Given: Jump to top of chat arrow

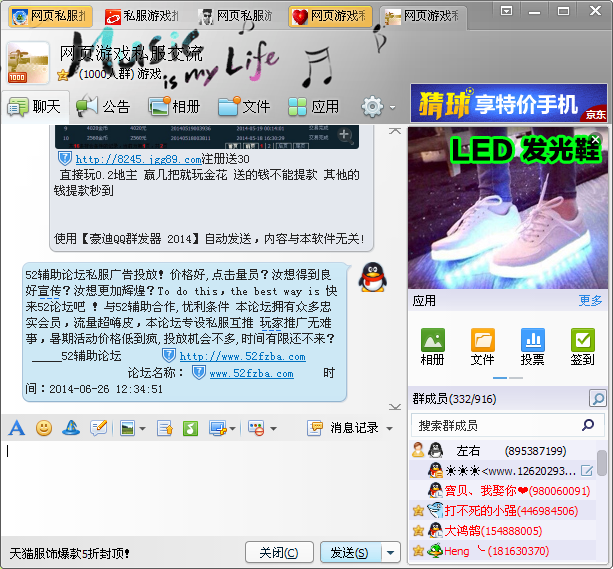Looking at the screenshot, I should point(395,131).
